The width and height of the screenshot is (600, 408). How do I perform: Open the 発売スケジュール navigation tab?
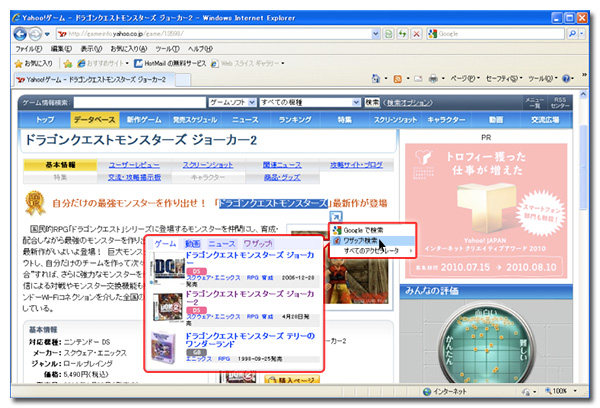(194, 120)
